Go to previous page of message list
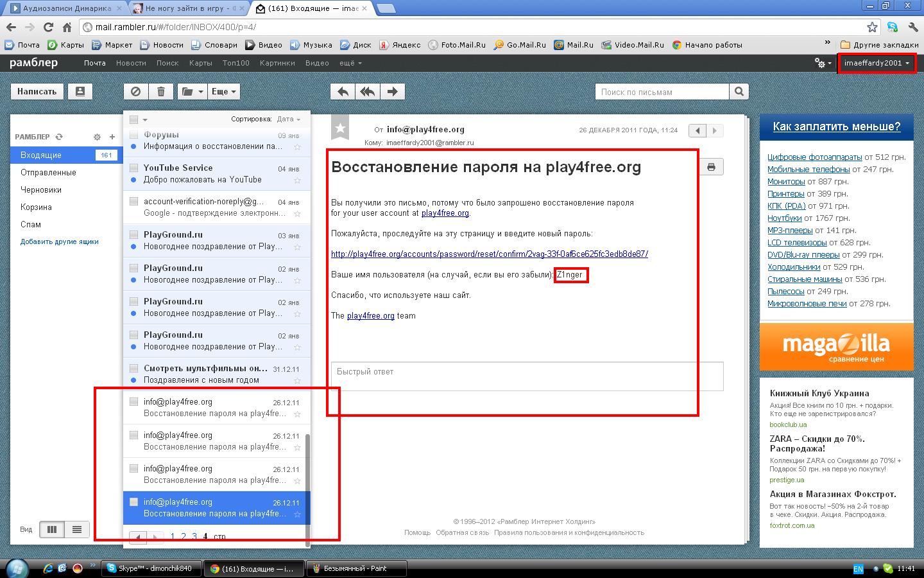Image resolution: width=924 pixels, height=578 pixels. pyautogui.click(x=138, y=537)
